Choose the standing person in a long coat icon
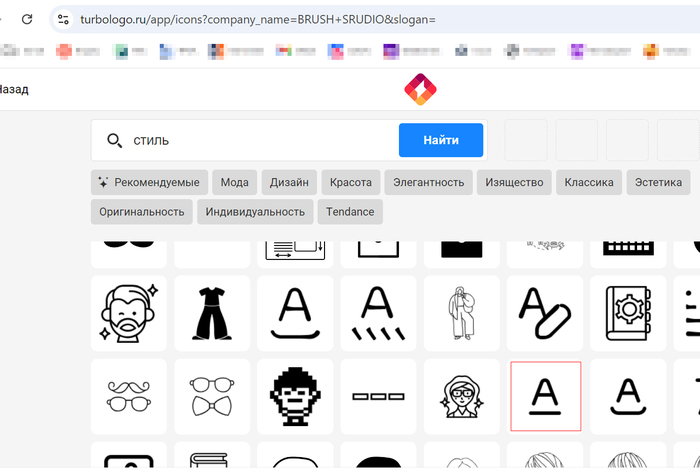Viewport: 700px width, 474px height. pyautogui.click(x=462, y=313)
